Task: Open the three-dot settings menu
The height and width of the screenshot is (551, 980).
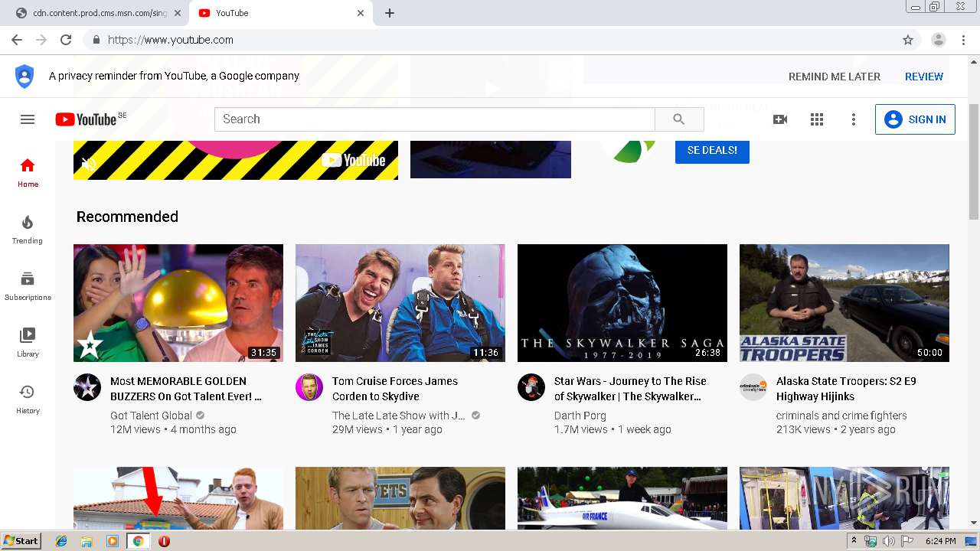Action: click(x=854, y=119)
